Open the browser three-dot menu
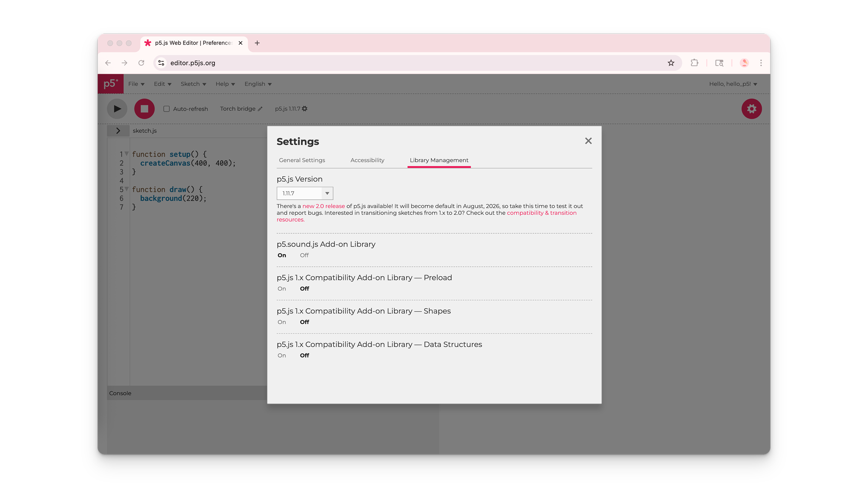The width and height of the screenshot is (868, 488). point(761,63)
